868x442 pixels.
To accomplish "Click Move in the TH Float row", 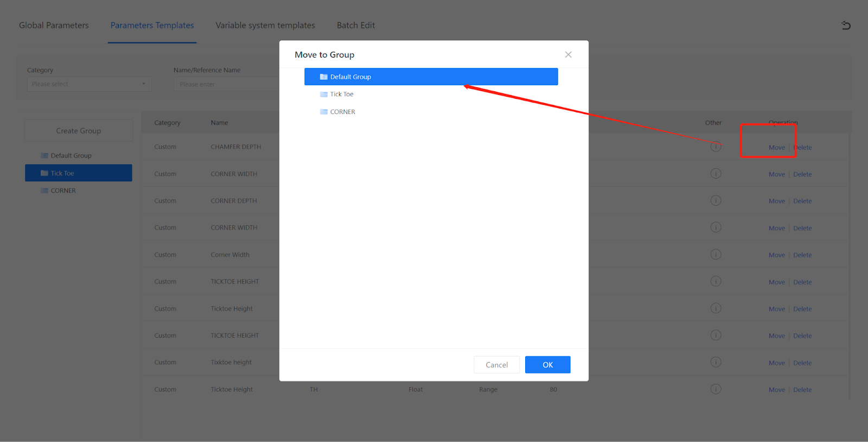I will [x=777, y=390].
